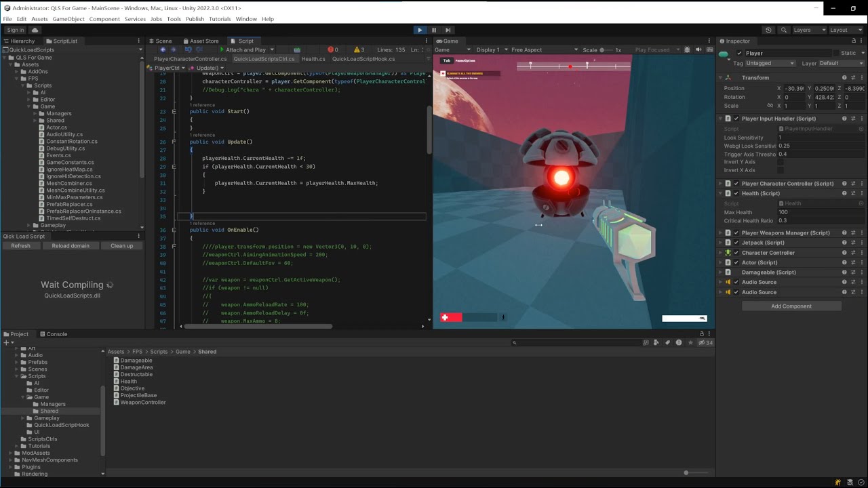Viewport: 868px width, 488px height.
Task: Open the Unity Search magnifier icon
Action: pyautogui.click(x=783, y=30)
